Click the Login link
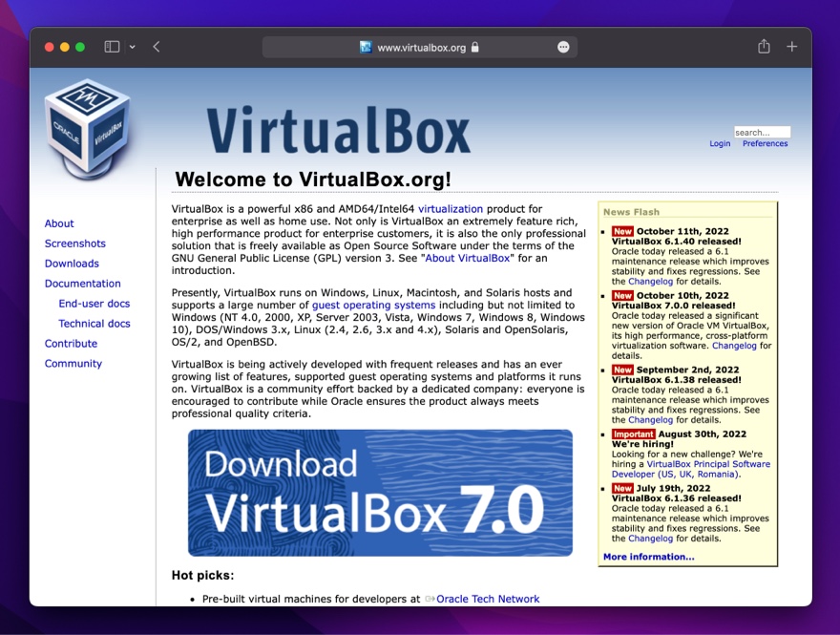 [720, 143]
